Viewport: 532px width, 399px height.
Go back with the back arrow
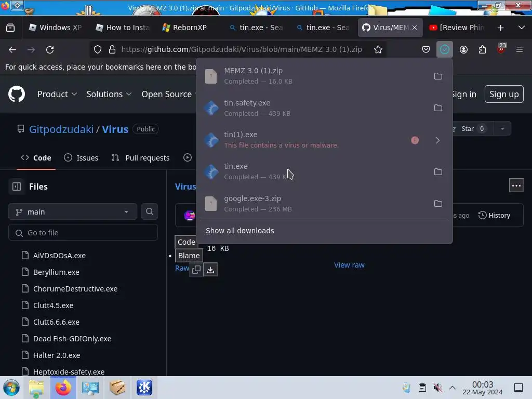point(12,49)
